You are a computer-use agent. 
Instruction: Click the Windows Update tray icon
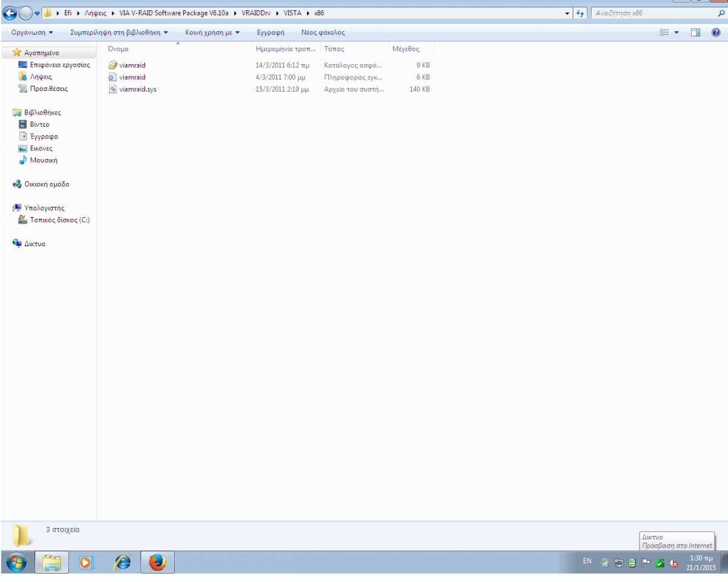pos(605,562)
